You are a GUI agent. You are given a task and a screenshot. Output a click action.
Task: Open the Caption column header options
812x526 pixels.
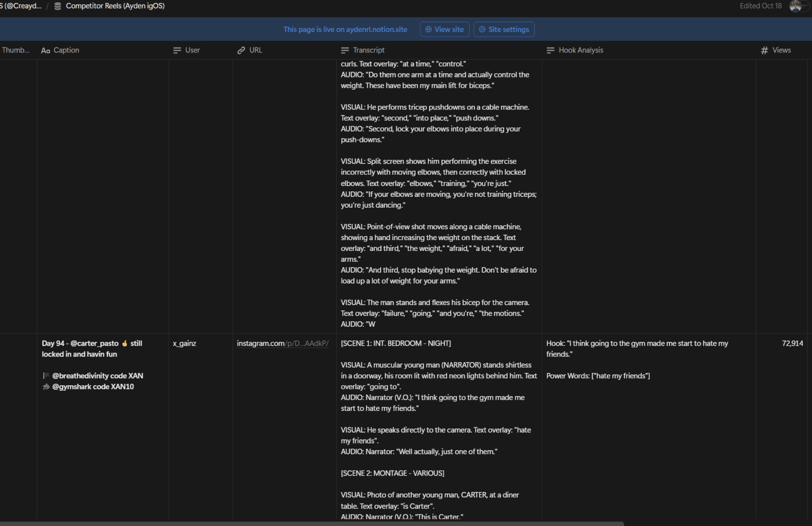pyautogui.click(x=66, y=50)
